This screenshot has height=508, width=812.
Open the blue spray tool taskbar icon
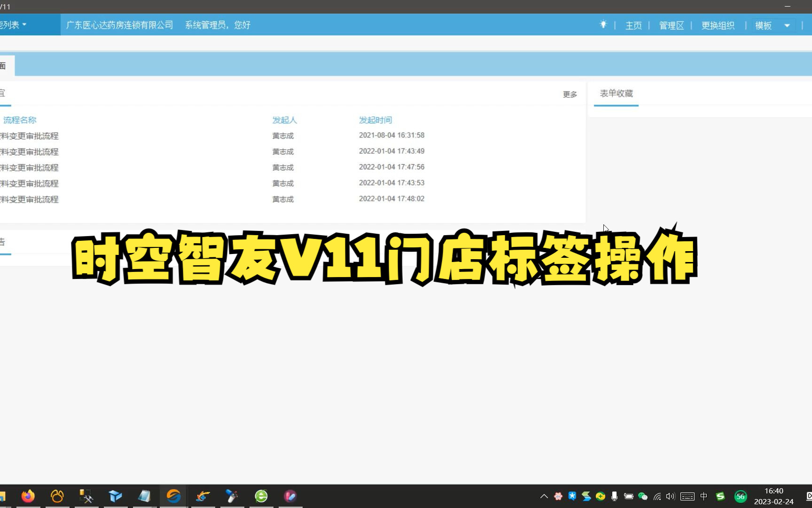pyautogui.click(x=232, y=496)
